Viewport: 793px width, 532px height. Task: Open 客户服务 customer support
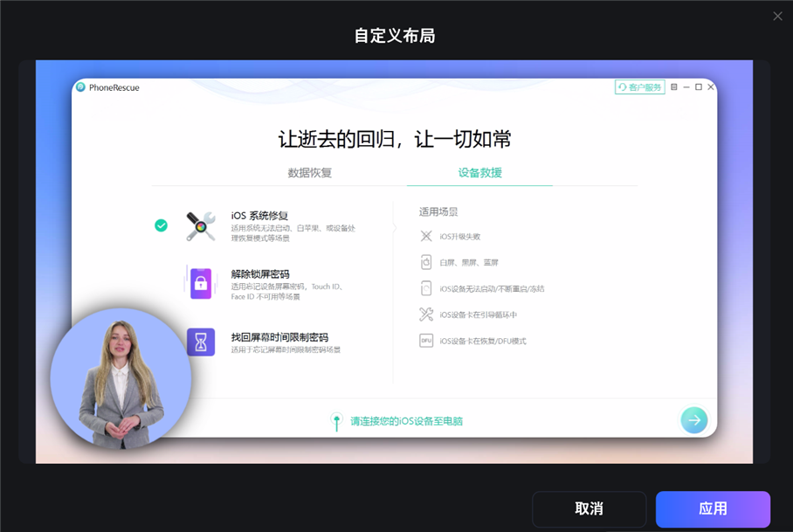point(640,87)
